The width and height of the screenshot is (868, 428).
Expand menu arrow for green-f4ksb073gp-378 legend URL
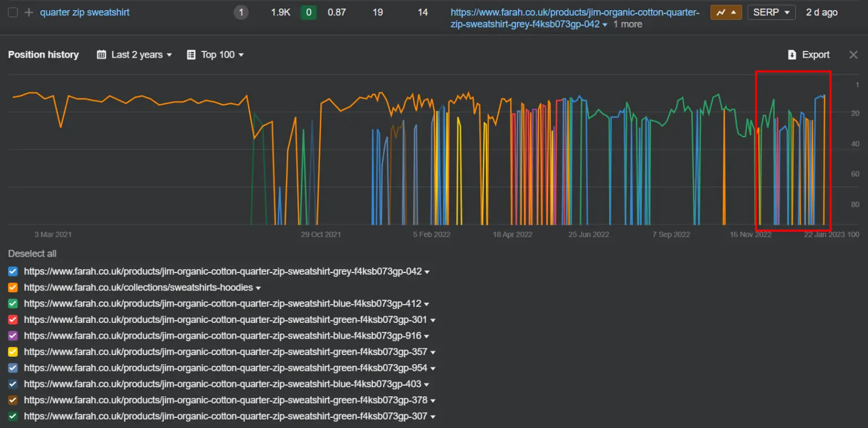[433, 401]
